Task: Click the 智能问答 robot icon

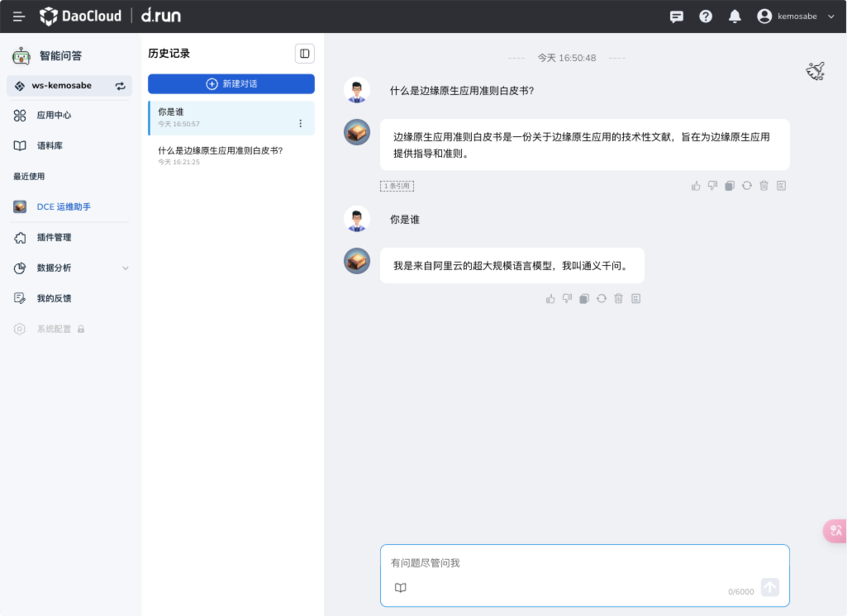Action: coord(21,55)
